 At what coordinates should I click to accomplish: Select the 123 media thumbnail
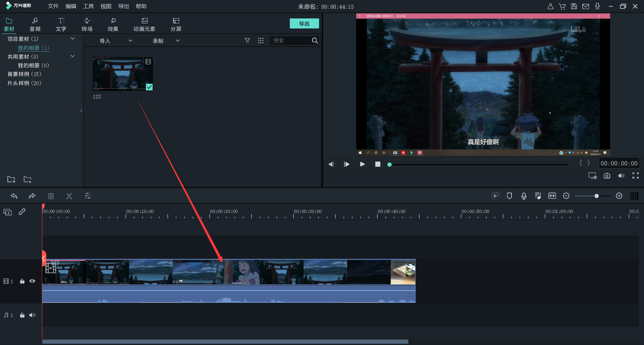pyautogui.click(x=122, y=74)
